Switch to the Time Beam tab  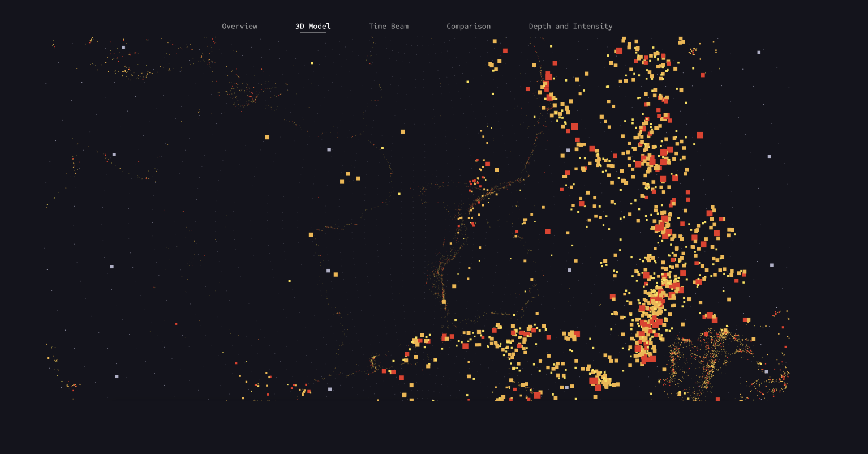tap(388, 26)
